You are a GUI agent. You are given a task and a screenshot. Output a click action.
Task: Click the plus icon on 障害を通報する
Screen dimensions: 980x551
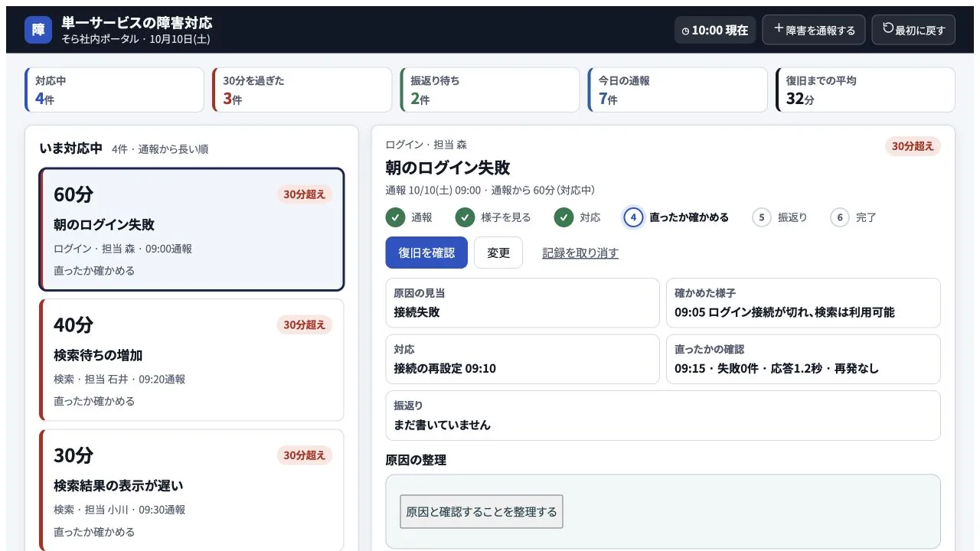click(x=779, y=28)
